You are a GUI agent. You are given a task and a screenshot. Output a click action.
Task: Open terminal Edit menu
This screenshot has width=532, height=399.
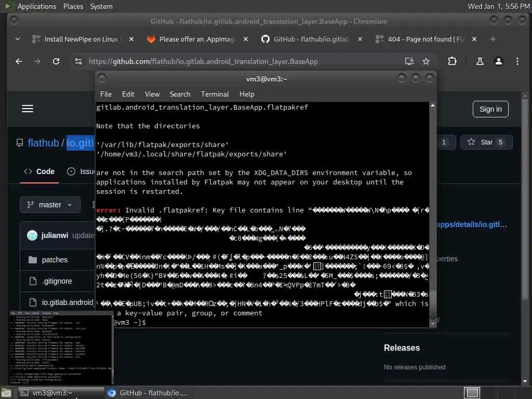[x=128, y=95]
